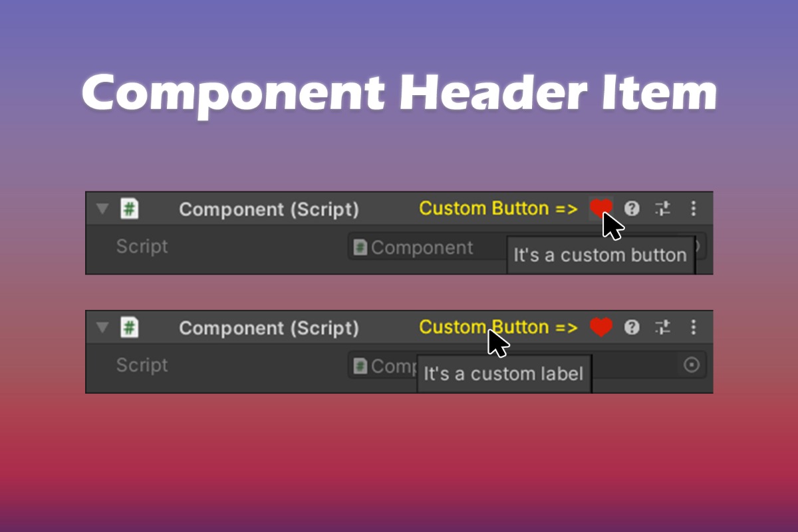The height and width of the screenshot is (532, 798).
Task: Open the three-dot more menu in the upper header
Action: click(693, 209)
